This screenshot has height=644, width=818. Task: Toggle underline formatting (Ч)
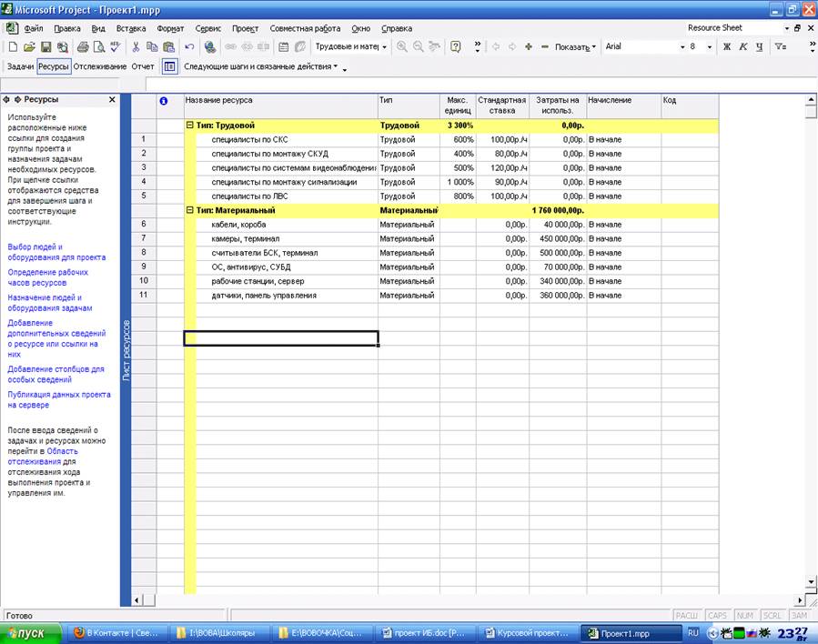(759, 46)
